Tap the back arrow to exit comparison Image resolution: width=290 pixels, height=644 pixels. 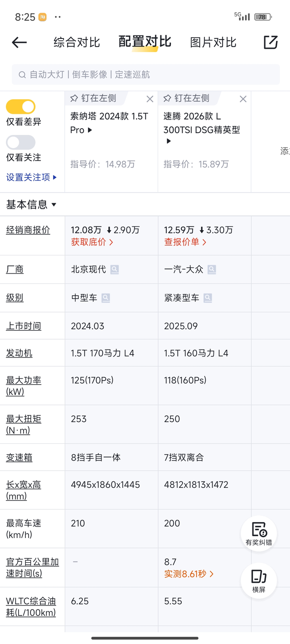[x=19, y=42]
